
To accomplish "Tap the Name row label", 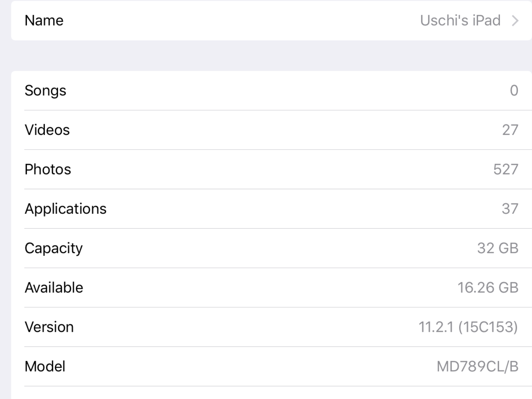I will [44, 21].
